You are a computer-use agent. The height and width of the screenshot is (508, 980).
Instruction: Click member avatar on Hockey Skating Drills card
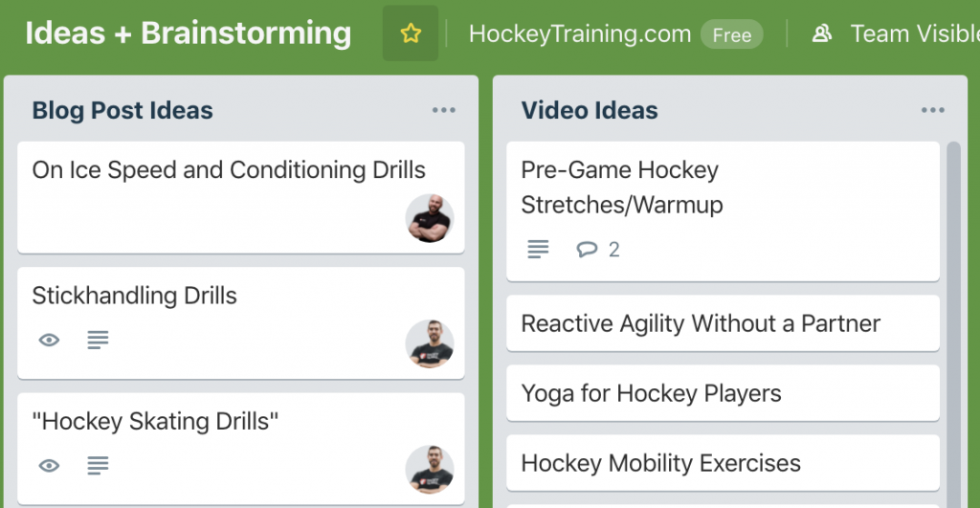[x=430, y=470]
